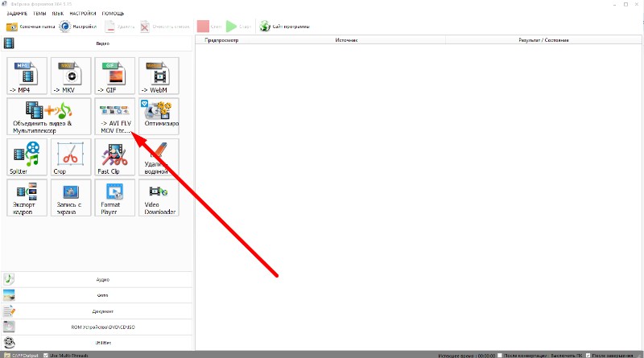Enable После конвертации: Выключить ПК checkbox

click(500, 355)
